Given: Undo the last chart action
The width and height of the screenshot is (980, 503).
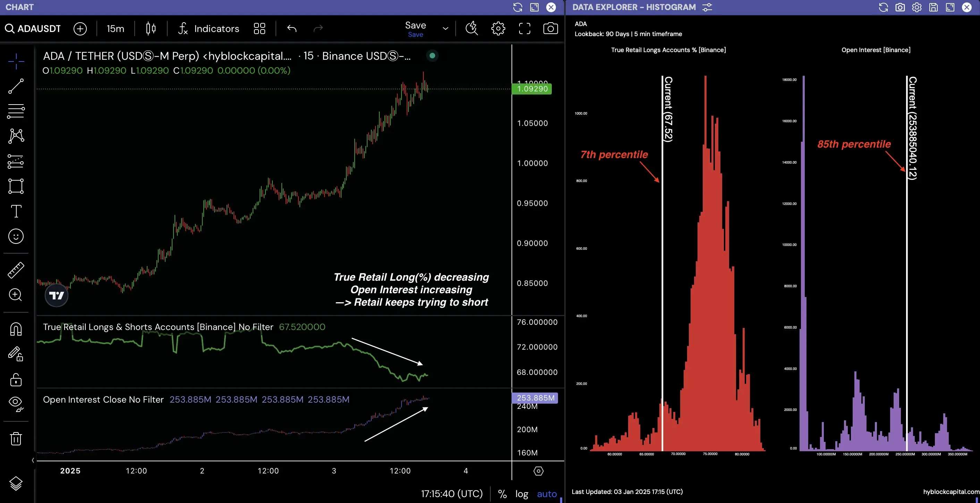Looking at the screenshot, I should pos(292,28).
